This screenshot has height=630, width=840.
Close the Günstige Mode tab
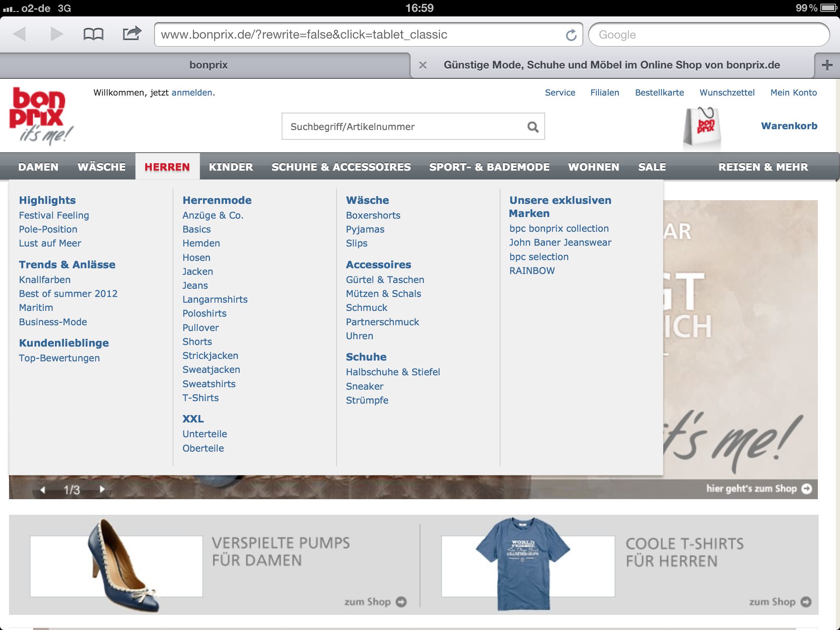pos(423,65)
